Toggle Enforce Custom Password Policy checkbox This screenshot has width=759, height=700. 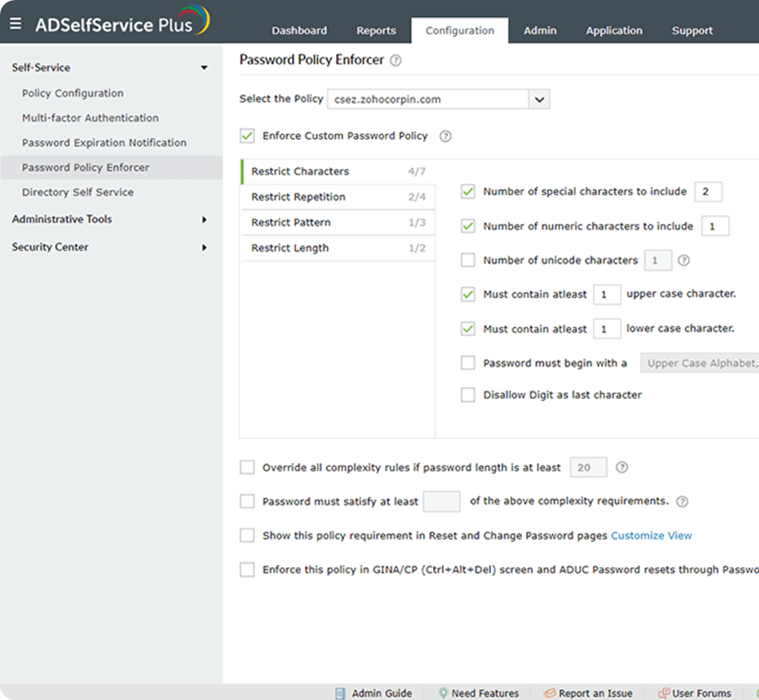tap(247, 136)
